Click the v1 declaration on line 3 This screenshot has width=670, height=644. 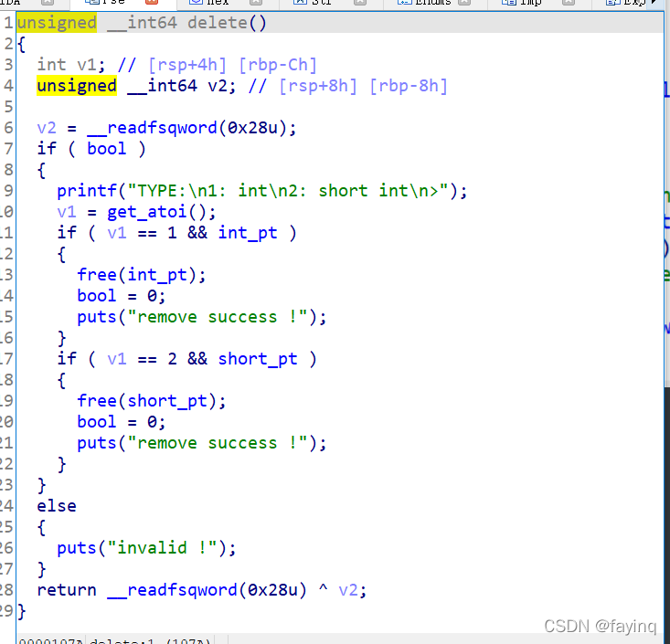[86, 65]
